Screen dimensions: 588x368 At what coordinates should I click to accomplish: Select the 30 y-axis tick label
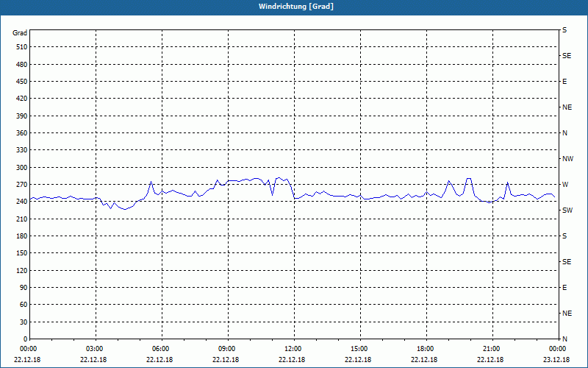pyautogui.click(x=24, y=322)
